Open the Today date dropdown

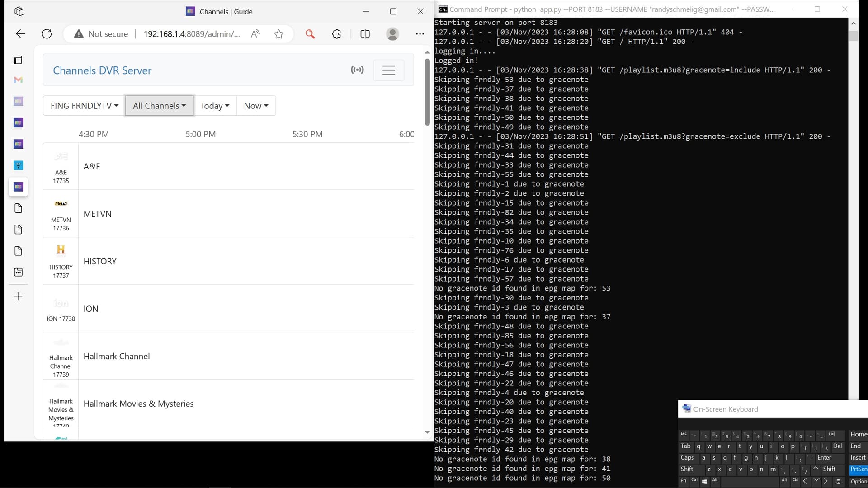[215, 106]
